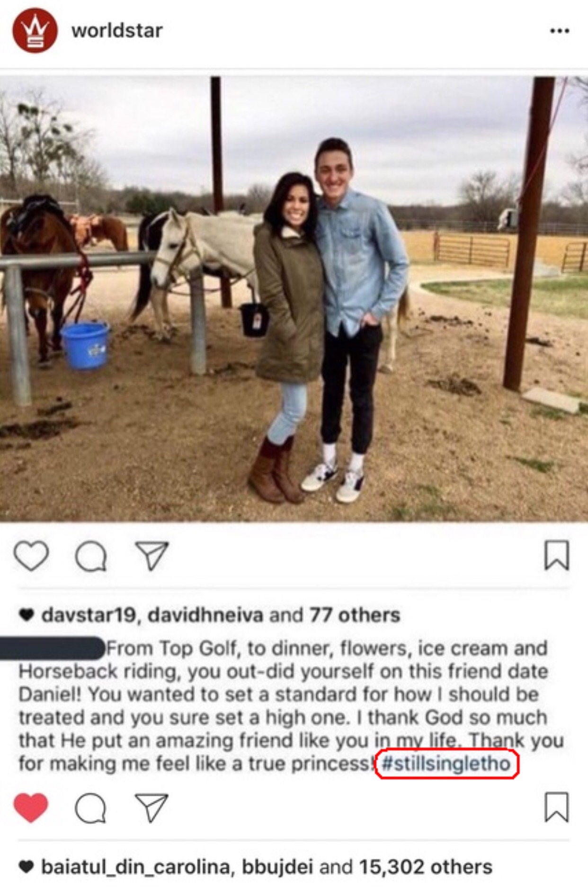Tap the redacted username in caption

[52, 648]
